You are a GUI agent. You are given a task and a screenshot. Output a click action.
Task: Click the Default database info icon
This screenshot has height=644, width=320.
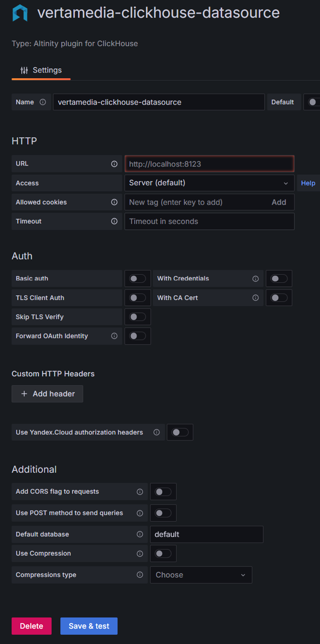point(140,534)
